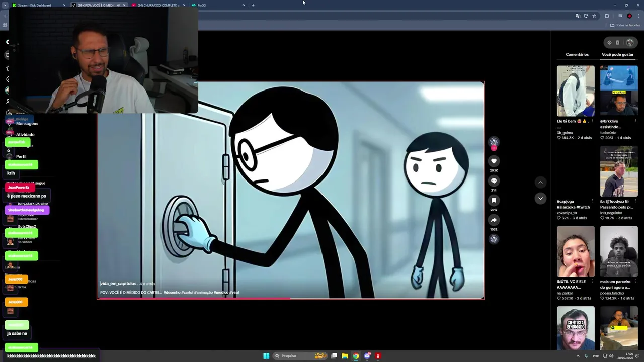
Task: Click the Pesquisar taskbar search box
Action: (x=300, y=356)
